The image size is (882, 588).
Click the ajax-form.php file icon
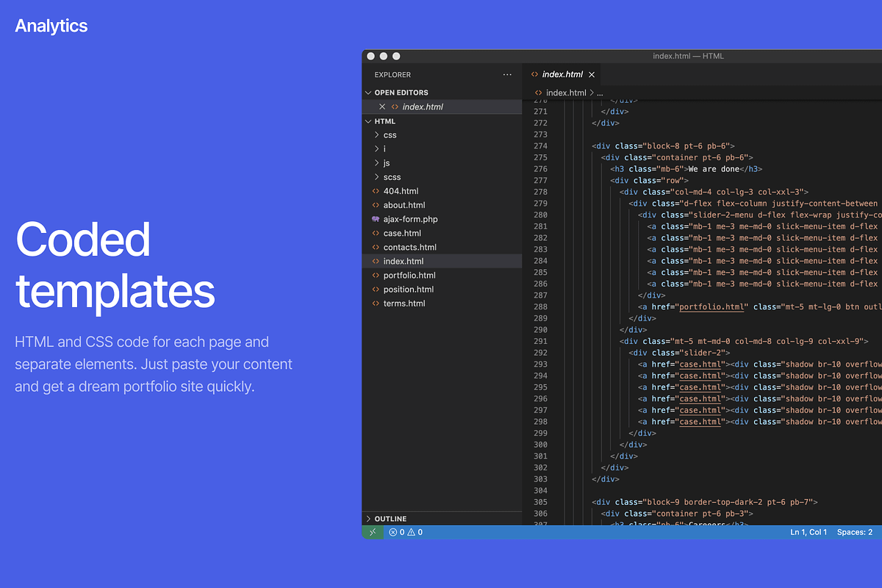coord(376,218)
